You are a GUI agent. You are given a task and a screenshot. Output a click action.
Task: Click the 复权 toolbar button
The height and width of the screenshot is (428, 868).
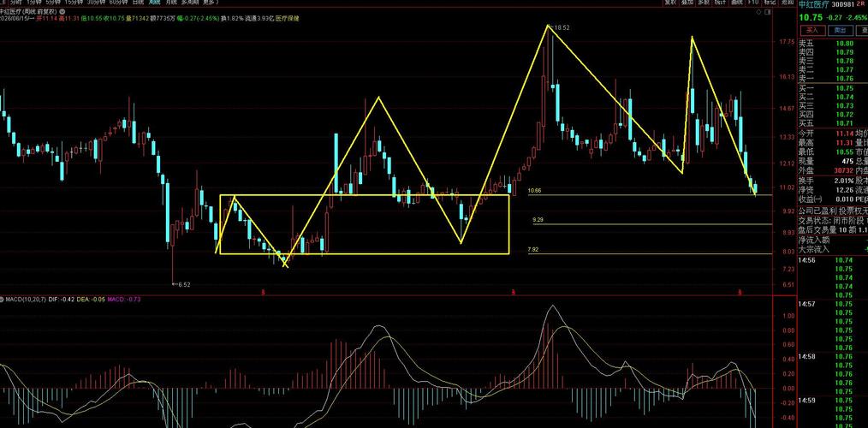coord(671,3)
